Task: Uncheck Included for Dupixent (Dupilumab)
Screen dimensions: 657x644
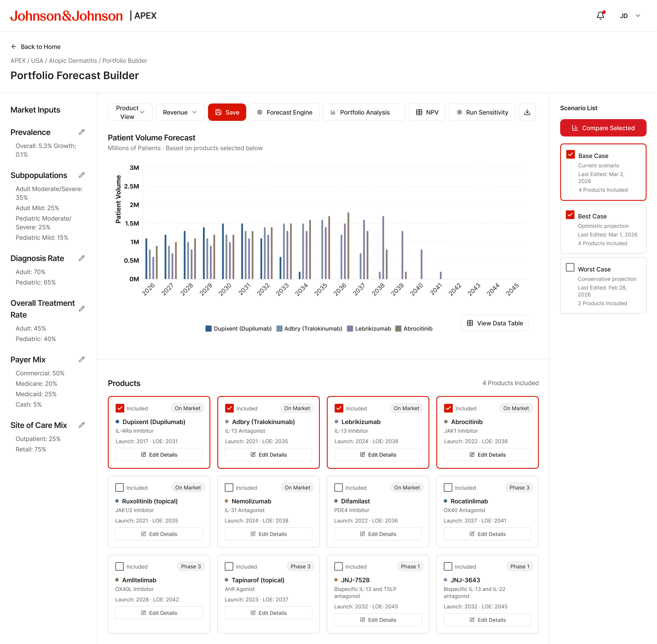Action: click(x=120, y=408)
